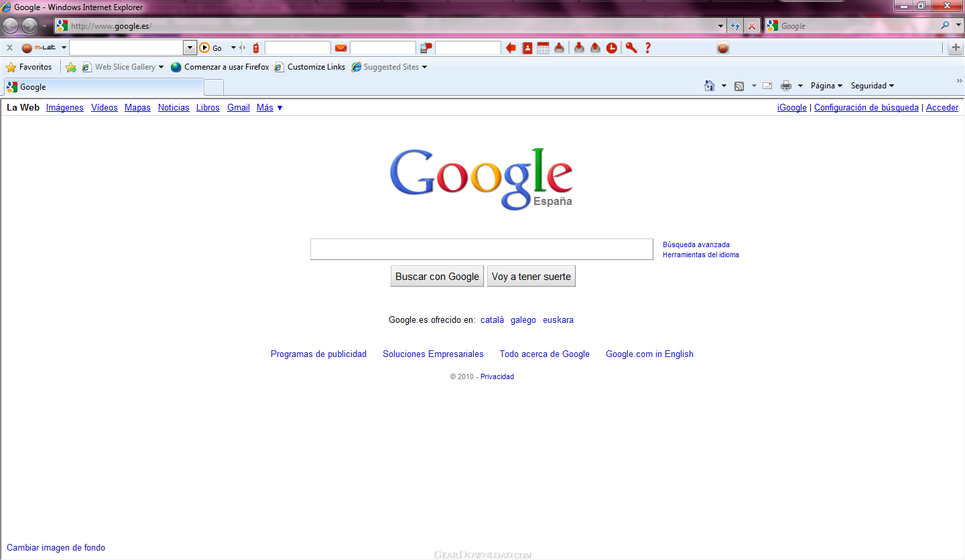Click the read mail envelope icon in command bar
965x560 pixels.
pos(767,86)
